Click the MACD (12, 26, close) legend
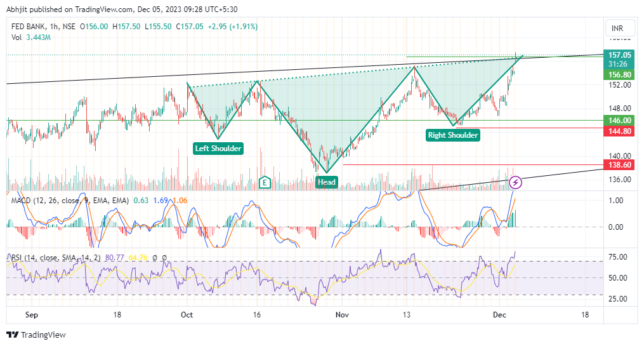 tap(70, 201)
